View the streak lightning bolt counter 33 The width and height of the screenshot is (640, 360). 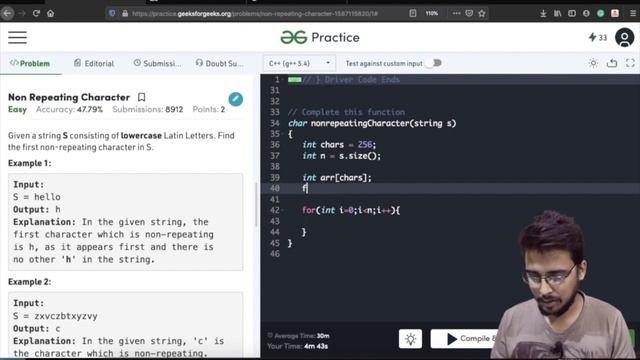pos(598,38)
